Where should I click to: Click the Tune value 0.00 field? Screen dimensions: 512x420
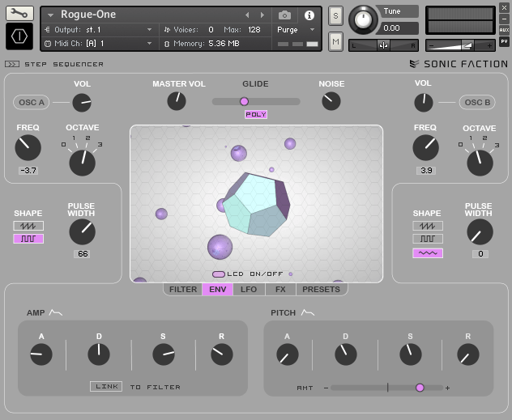pos(397,28)
